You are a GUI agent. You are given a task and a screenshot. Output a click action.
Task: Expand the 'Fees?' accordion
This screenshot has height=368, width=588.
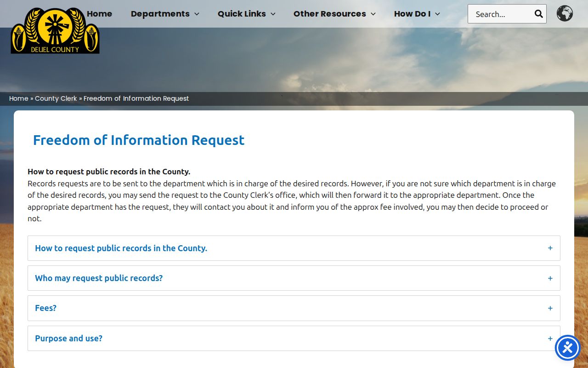pos(294,308)
